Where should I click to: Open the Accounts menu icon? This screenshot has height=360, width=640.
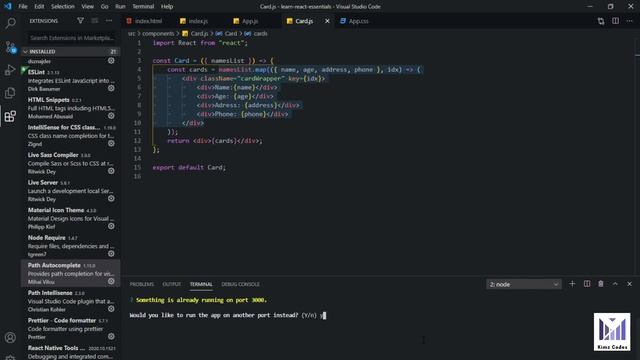[10, 338]
